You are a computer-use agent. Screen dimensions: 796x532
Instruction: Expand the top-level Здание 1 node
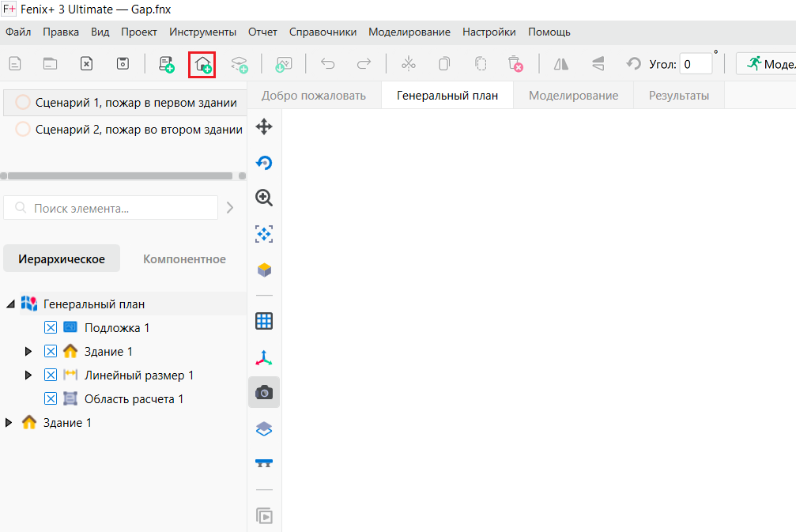coord(8,423)
